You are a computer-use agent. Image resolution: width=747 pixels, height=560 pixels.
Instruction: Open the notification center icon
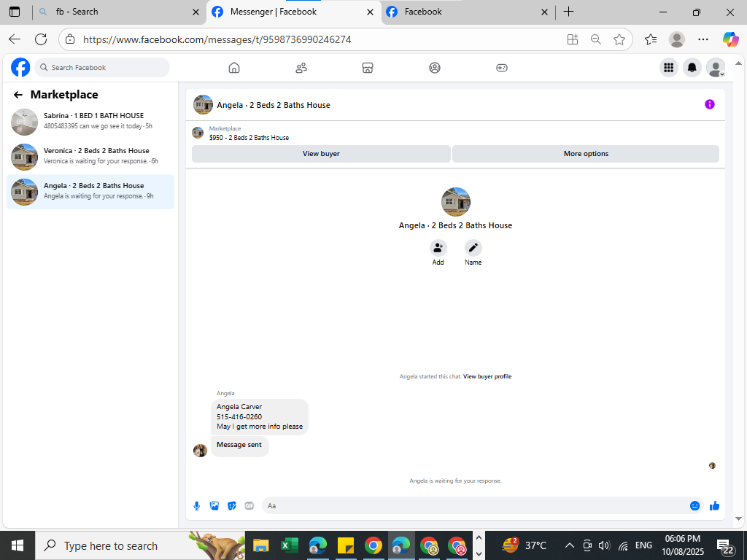725,547
